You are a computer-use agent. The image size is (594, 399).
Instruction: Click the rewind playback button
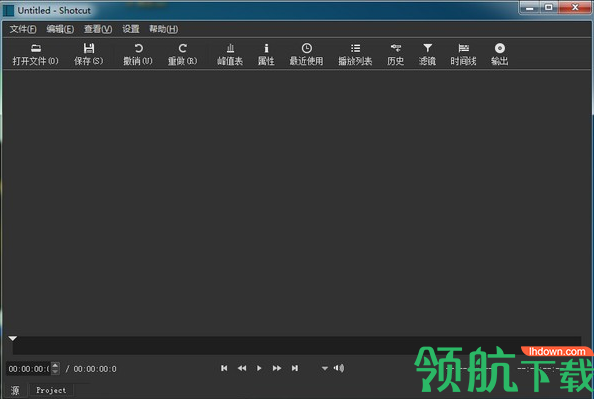pyautogui.click(x=242, y=368)
